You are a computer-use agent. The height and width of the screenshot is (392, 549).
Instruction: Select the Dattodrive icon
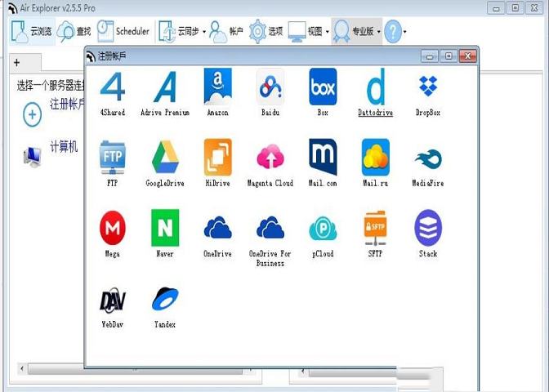375,87
